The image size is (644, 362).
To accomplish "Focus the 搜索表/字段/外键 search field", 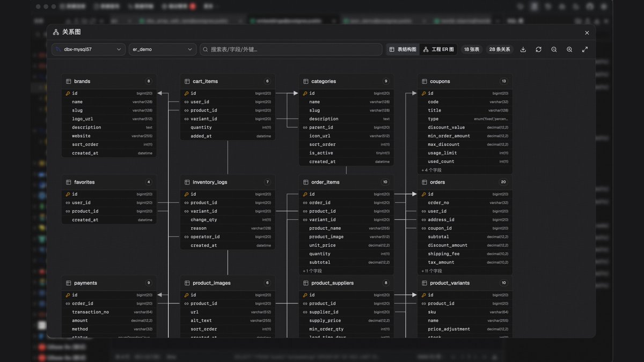I will click(291, 49).
